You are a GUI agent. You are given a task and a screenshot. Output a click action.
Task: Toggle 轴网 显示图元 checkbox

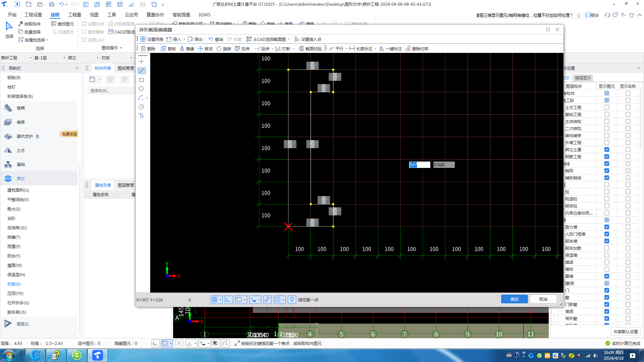point(607,171)
